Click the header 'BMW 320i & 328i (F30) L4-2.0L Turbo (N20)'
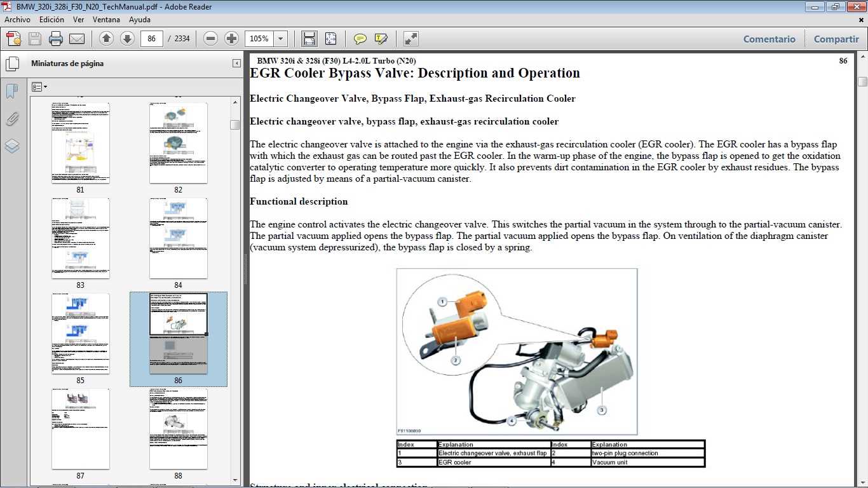The width and height of the screenshot is (868, 488). (x=337, y=61)
